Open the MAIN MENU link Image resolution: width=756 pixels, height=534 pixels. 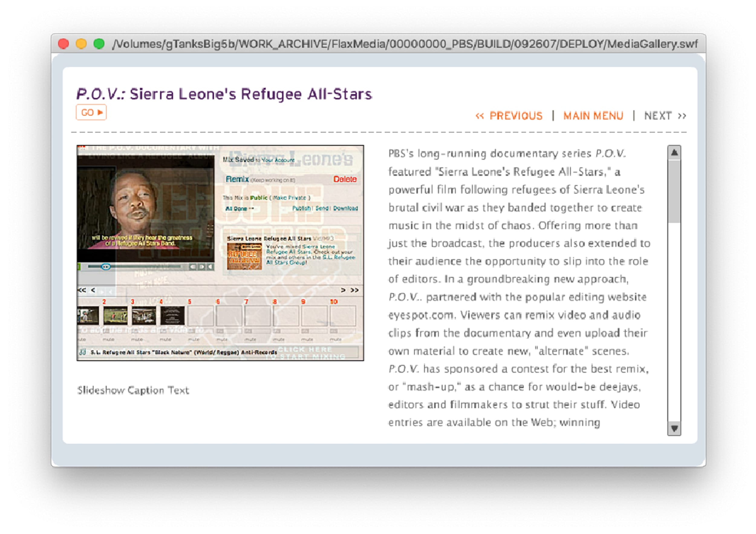[593, 116]
